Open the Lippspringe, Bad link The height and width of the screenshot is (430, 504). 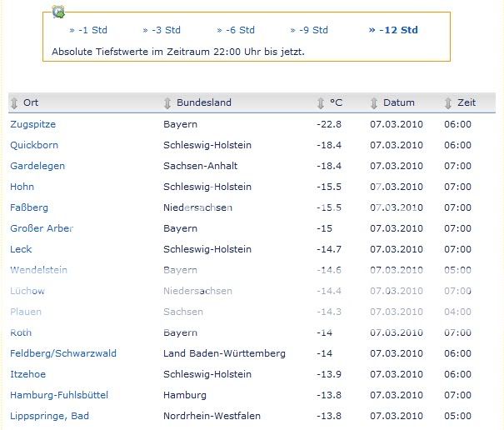tap(49, 416)
